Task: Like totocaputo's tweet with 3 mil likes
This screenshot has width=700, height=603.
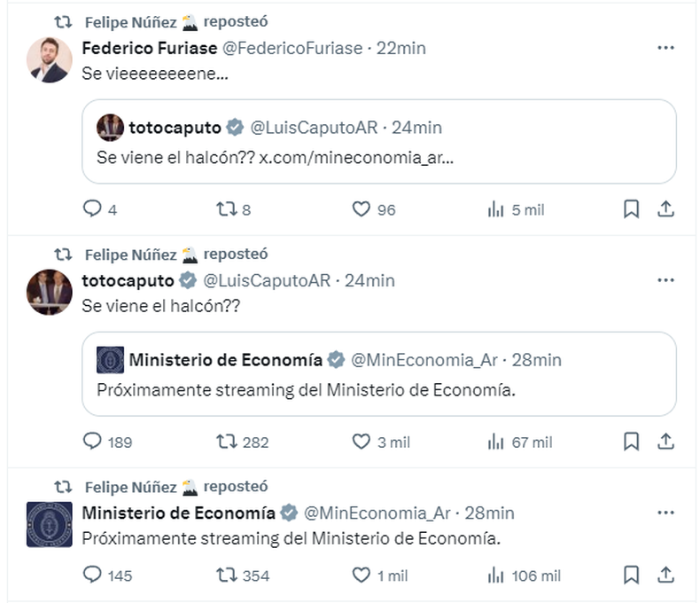Action: pos(361,441)
